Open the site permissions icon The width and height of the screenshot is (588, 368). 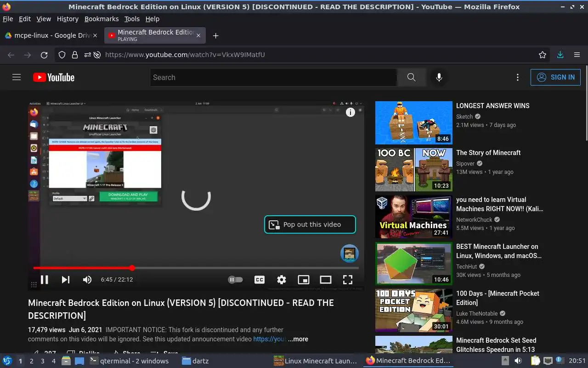87,55
